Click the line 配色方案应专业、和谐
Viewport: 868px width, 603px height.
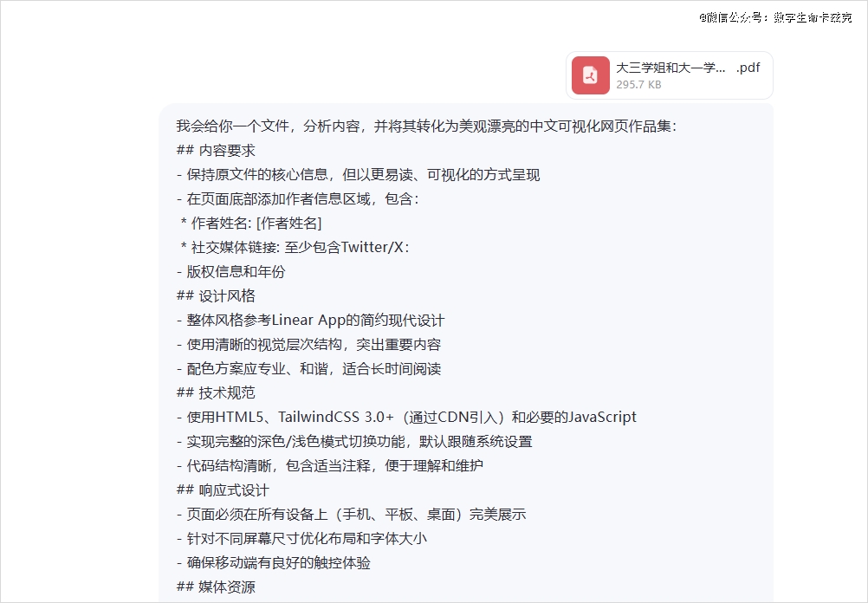(309, 369)
